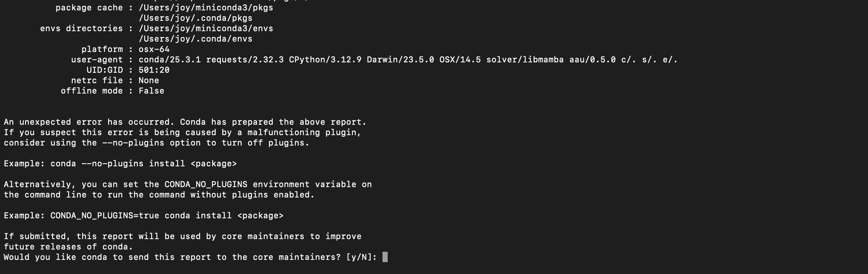Click the '[y/N]:' prompt text
This screenshot has width=868, height=274.
point(361,257)
